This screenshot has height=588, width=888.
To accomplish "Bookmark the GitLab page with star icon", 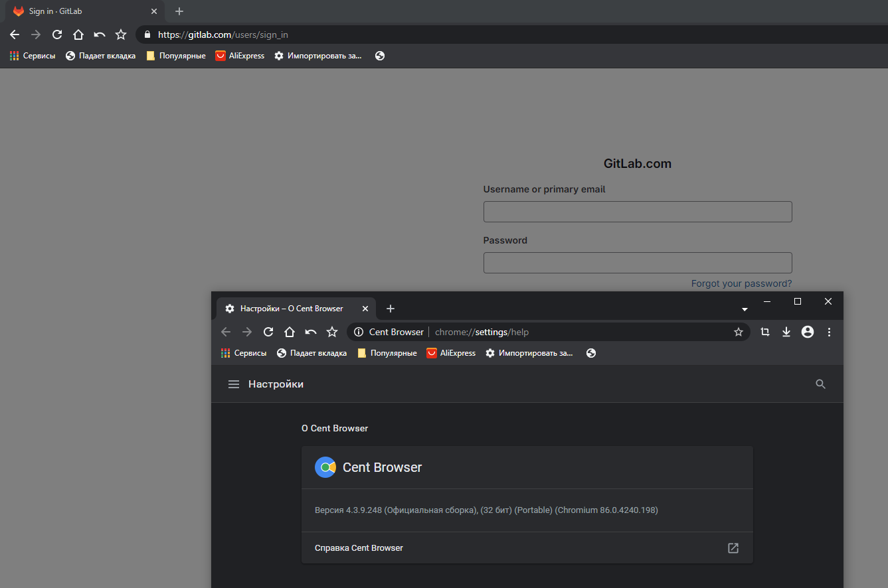I will point(121,35).
